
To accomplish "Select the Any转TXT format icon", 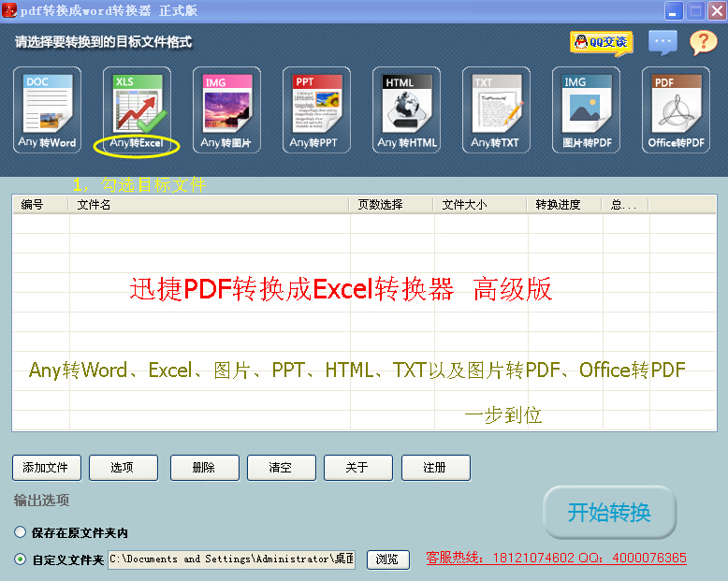I will tap(496, 110).
